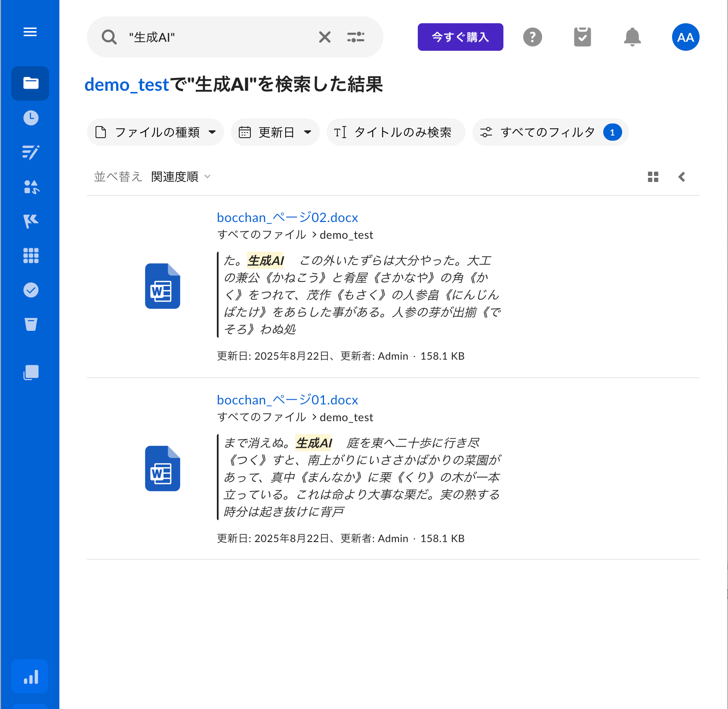
Task: Open the hamburger navigation menu
Action: [x=30, y=32]
